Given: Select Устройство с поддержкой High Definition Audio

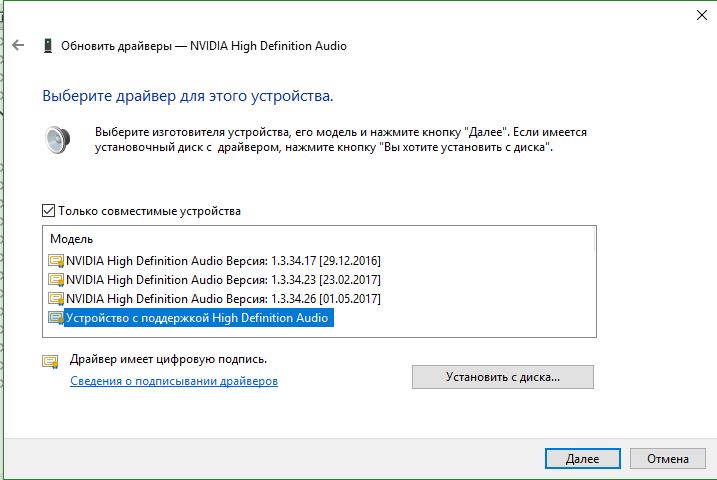Looking at the screenshot, I should (x=197, y=318).
